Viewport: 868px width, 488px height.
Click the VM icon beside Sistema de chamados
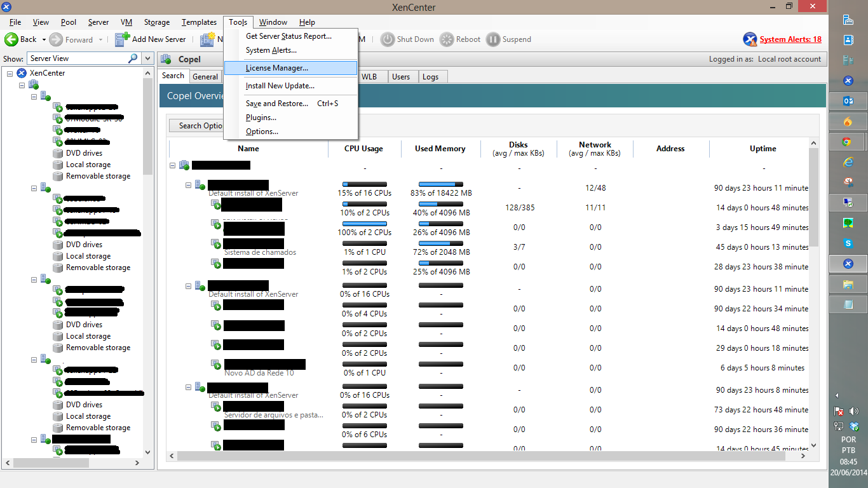click(217, 244)
